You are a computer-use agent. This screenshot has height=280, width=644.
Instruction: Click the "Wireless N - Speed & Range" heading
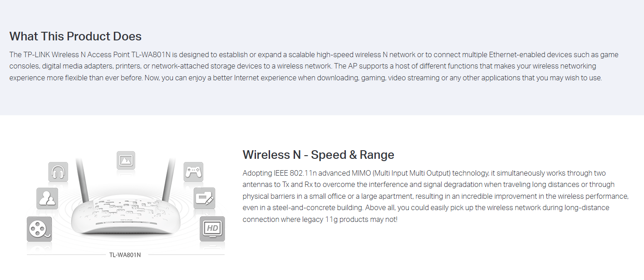[x=318, y=155]
